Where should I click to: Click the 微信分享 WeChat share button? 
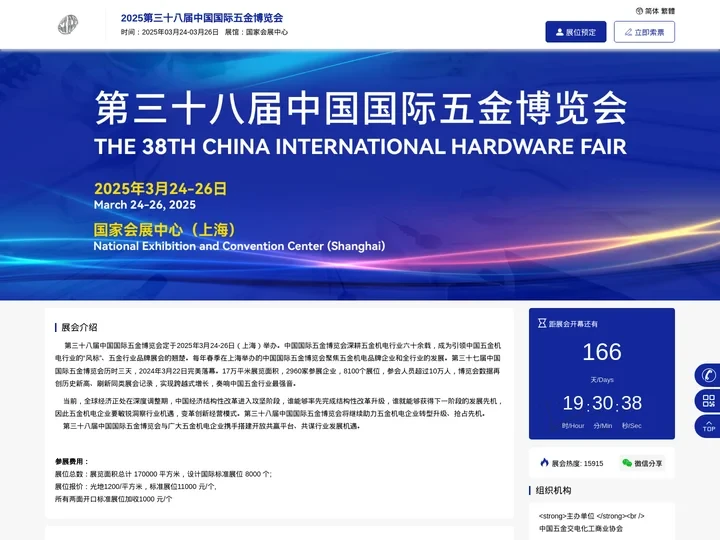(642, 463)
